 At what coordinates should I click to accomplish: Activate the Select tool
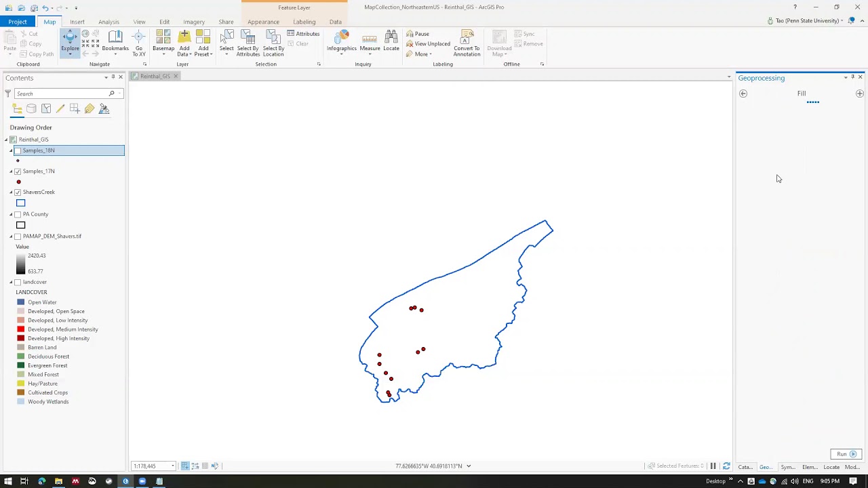[x=226, y=42]
